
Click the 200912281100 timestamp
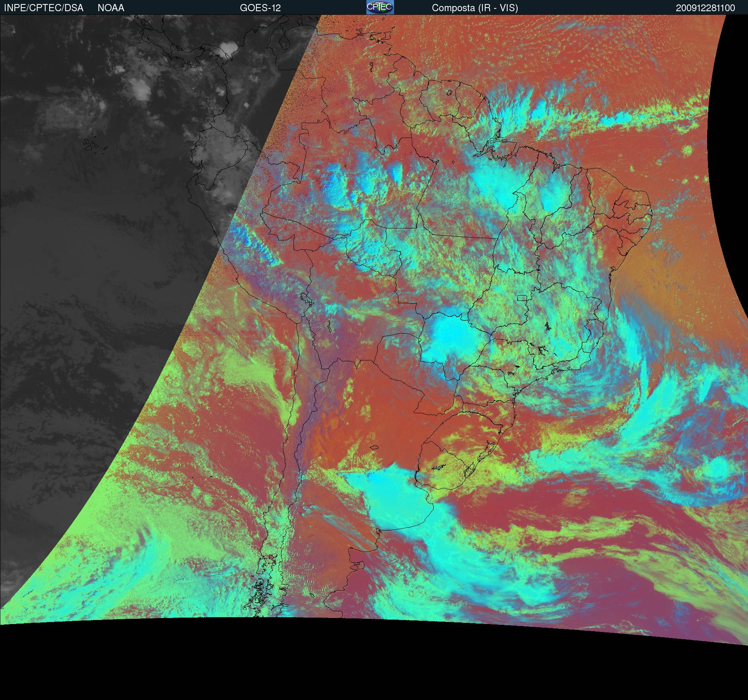click(705, 8)
